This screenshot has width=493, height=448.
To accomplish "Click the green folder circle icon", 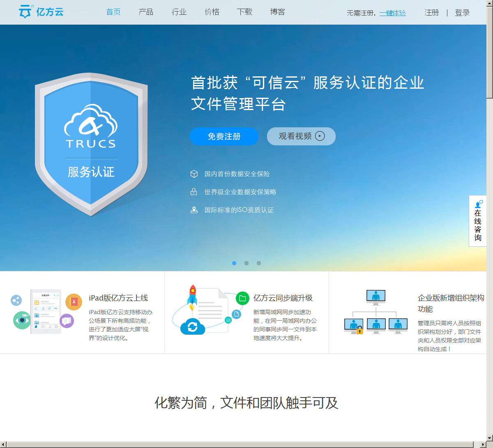I will pos(242,299).
